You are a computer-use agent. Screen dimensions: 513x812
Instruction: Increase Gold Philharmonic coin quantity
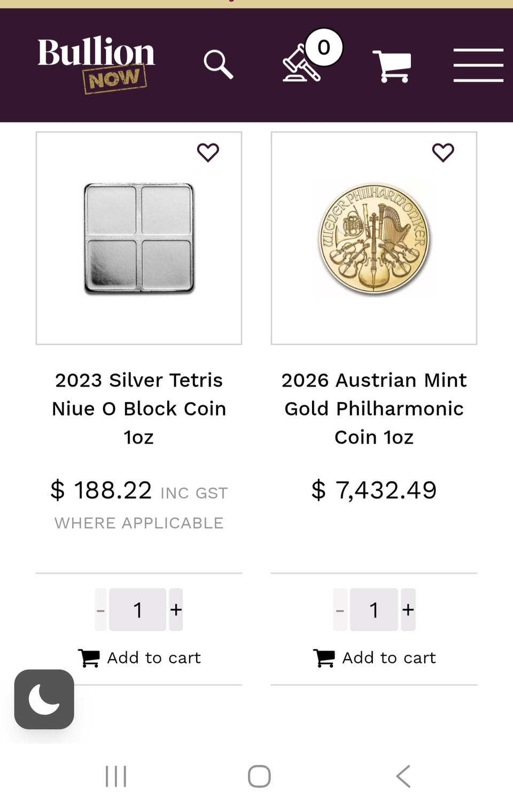[408, 610]
